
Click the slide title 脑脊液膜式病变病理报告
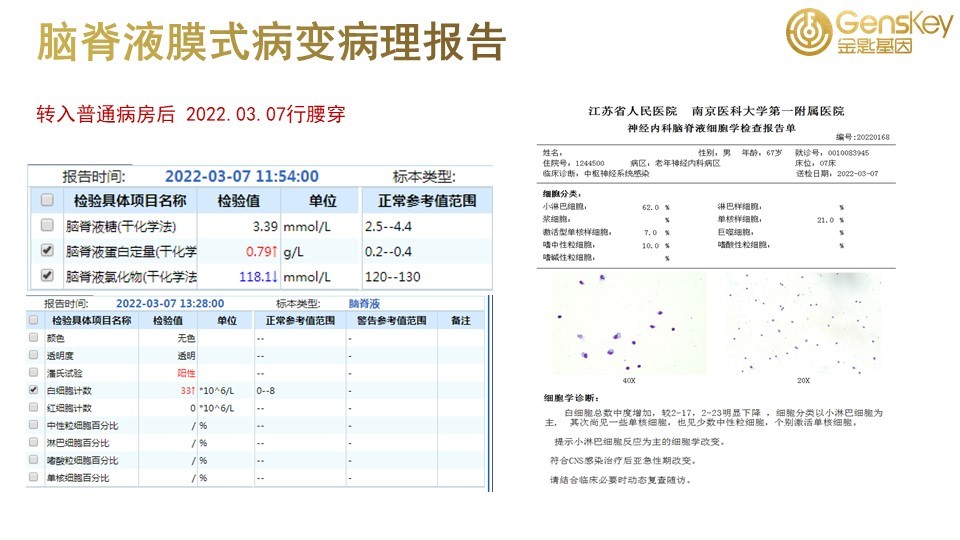[271, 42]
